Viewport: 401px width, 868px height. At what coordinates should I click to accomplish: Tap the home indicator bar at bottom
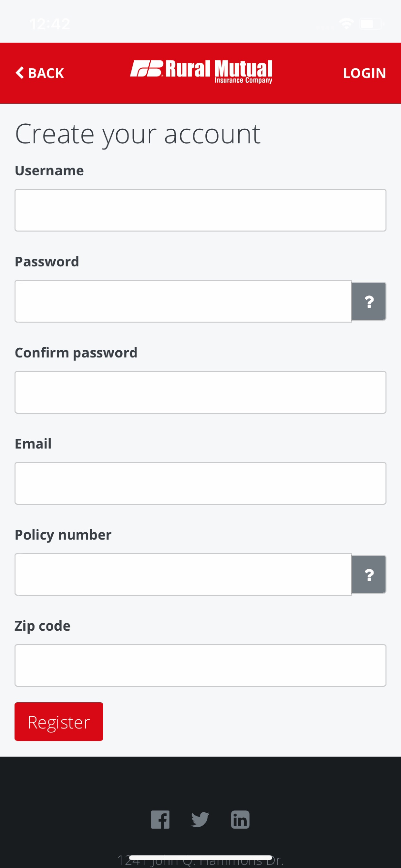click(200, 858)
